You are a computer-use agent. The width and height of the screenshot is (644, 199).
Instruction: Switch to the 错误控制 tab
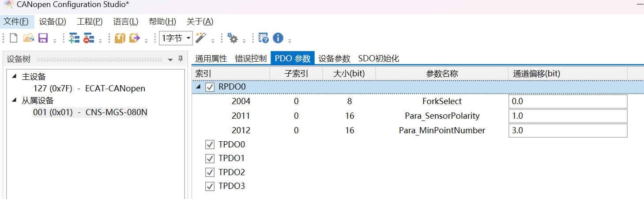(251, 58)
